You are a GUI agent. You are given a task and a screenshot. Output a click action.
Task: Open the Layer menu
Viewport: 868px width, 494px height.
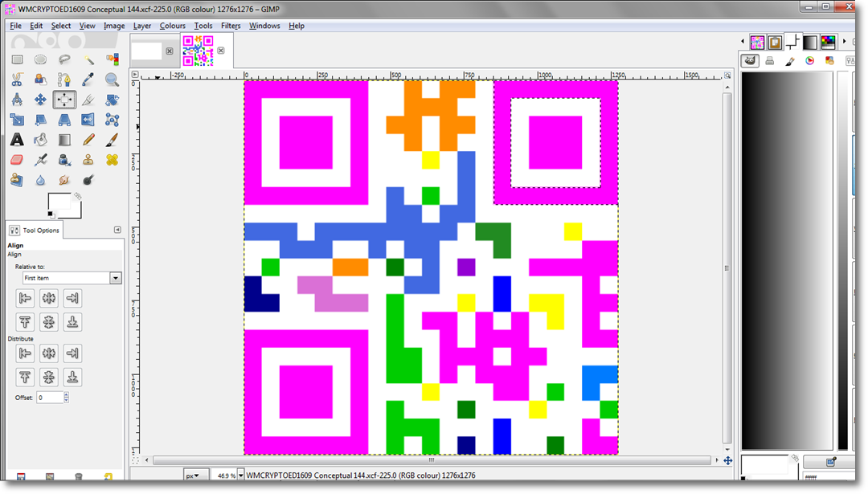[x=142, y=26]
